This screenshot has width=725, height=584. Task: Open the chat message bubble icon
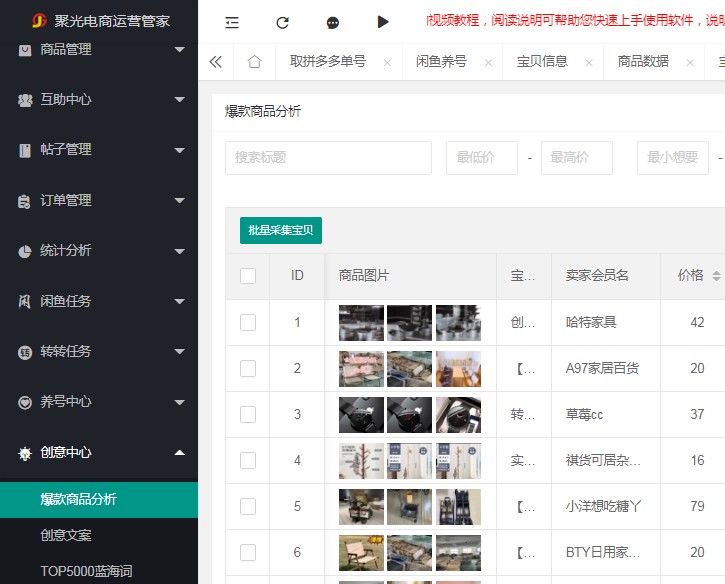click(332, 23)
